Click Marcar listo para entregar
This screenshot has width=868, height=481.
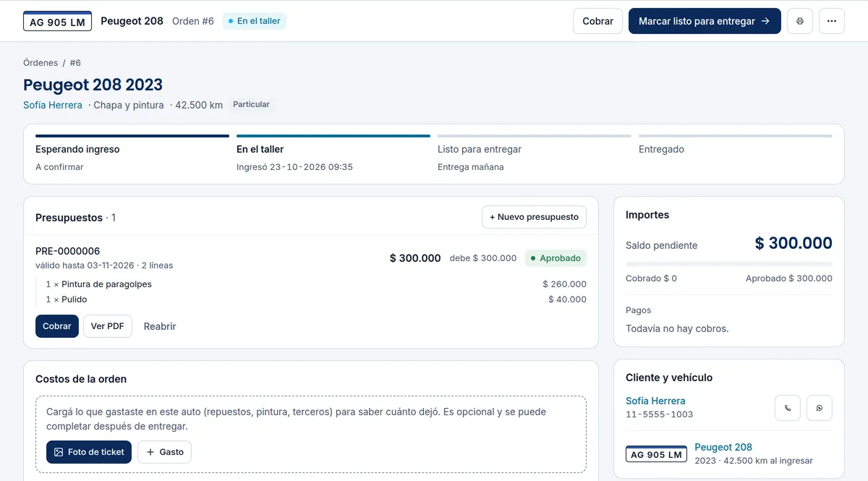click(x=705, y=21)
